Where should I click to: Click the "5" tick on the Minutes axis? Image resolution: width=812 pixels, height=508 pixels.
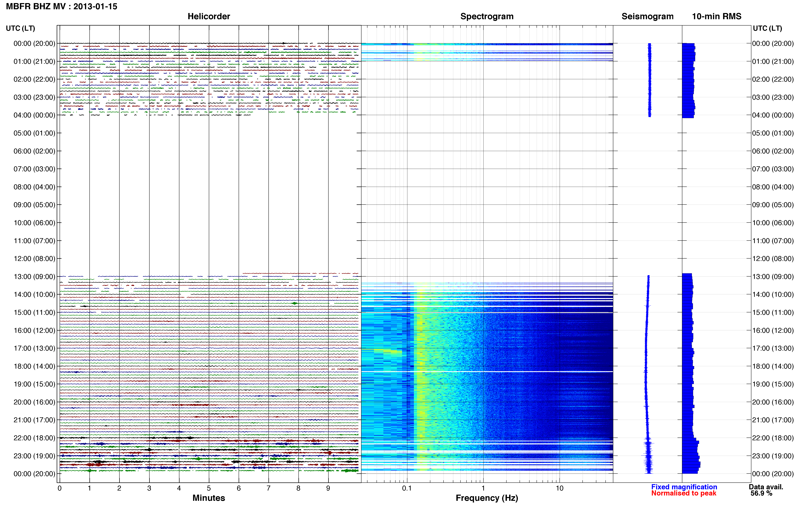(209, 488)
